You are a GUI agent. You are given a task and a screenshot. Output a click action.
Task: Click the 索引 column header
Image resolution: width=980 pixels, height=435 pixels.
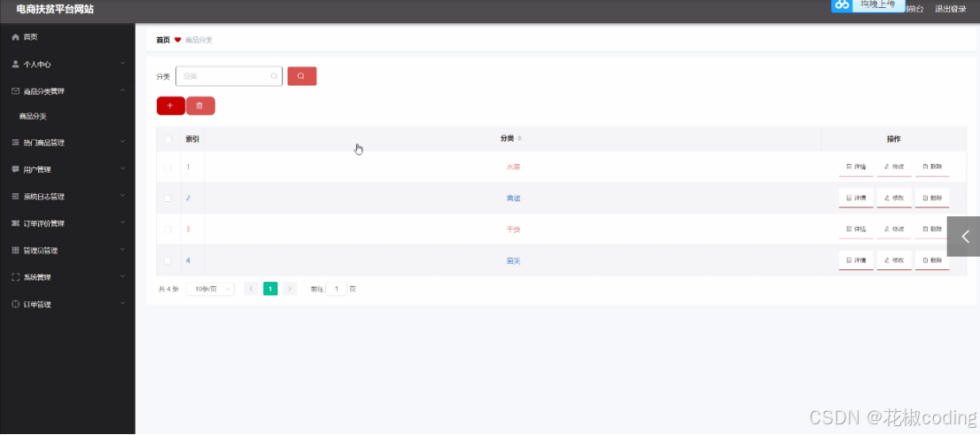click(x=192, y=139)
